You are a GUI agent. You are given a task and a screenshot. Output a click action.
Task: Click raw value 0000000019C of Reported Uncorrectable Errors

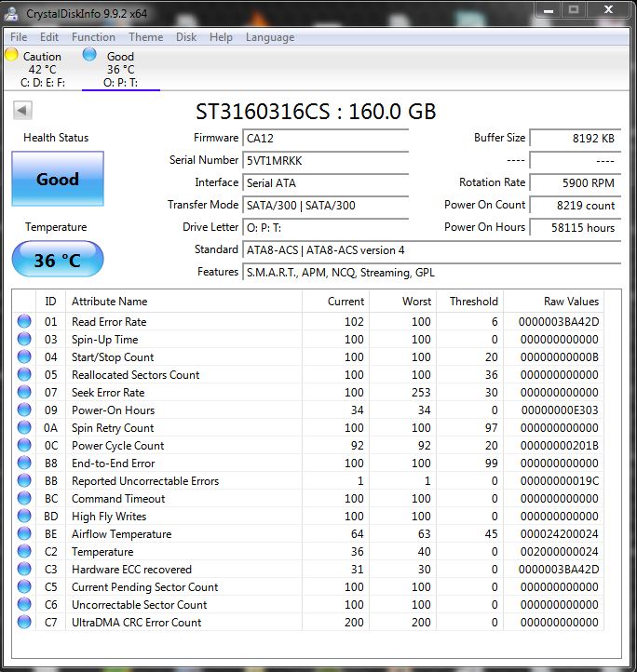(560, 481)
